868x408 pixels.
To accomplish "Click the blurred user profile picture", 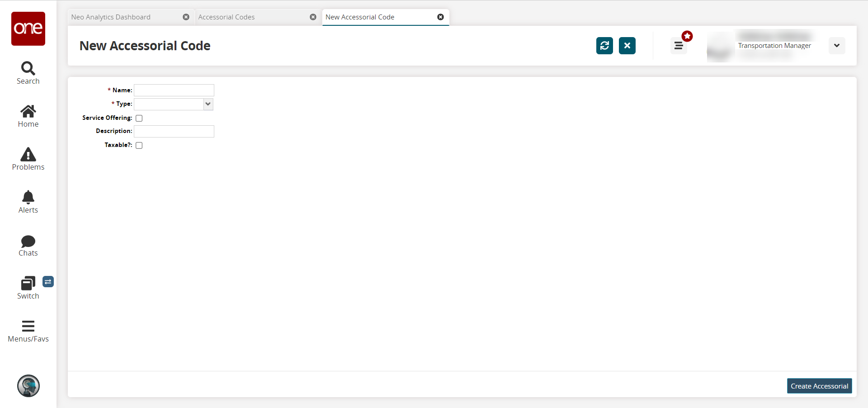I will (720, 47).
